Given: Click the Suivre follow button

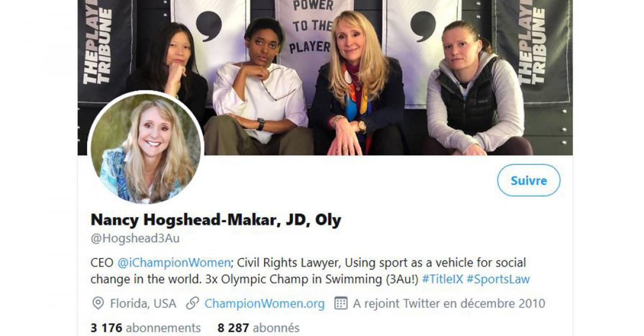Looking at the screenshot, I should [529, 181].
